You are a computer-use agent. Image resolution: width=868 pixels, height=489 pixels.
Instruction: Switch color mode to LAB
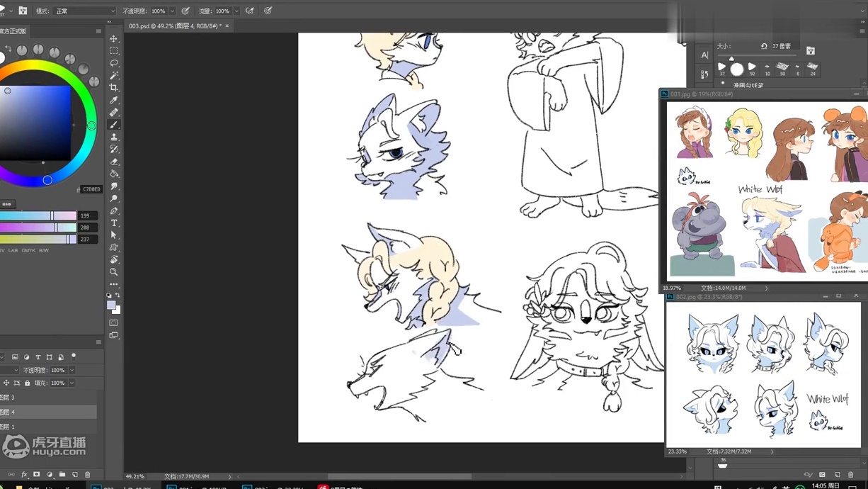(x=13, y=250)
